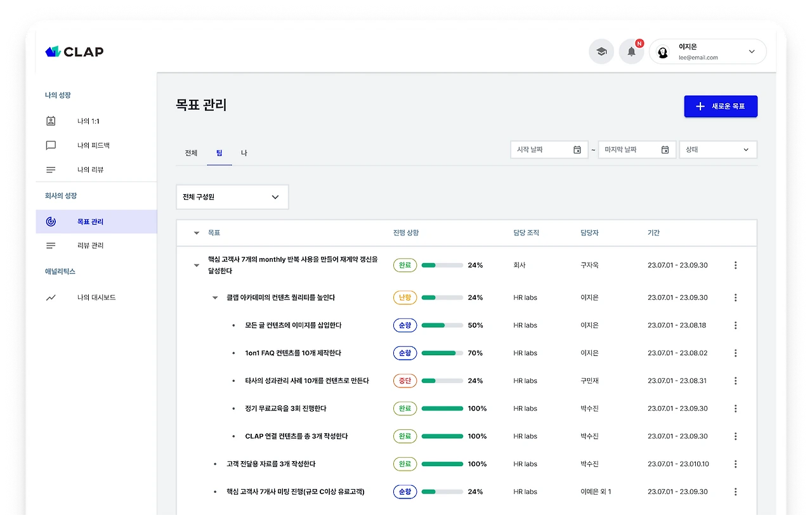Open more options for CLAP 연결 컨텐츠 row
This screenshot has width=812, height=515.
(735, 436)
